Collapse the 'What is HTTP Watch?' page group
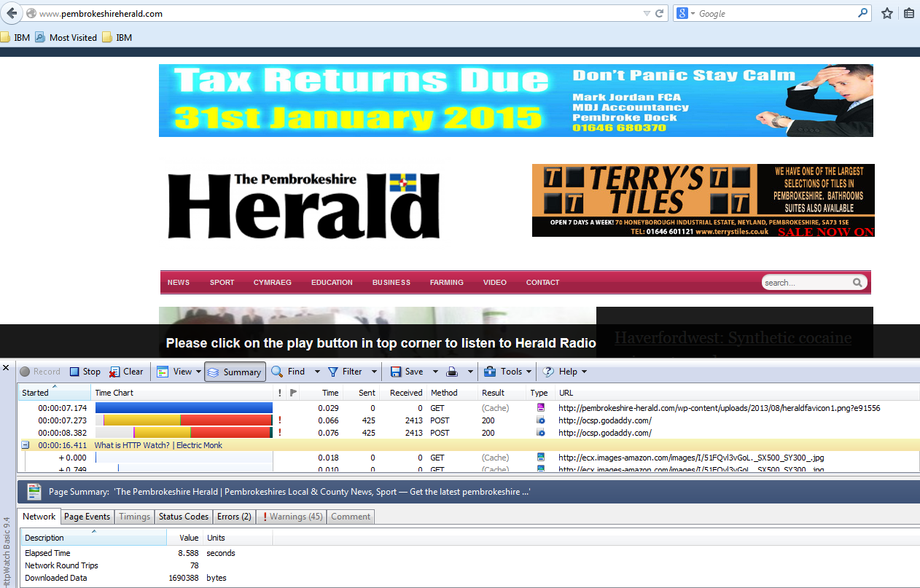The height and width of the screenshot is (588, 920). click(x=25, y=445)
